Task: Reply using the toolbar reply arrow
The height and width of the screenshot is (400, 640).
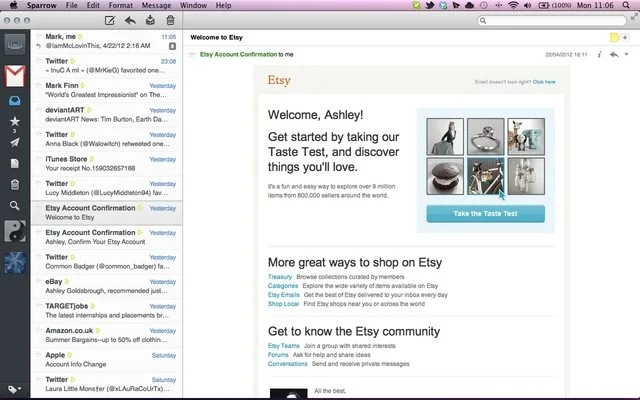Action: tap(130, 20)
